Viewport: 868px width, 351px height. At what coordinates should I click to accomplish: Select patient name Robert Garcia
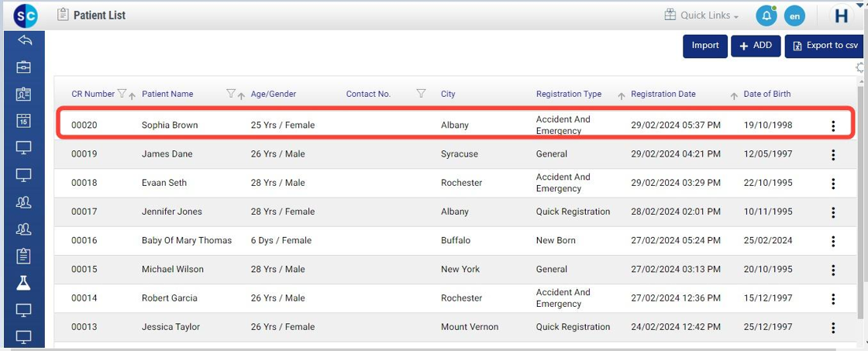tap(170, 298)
